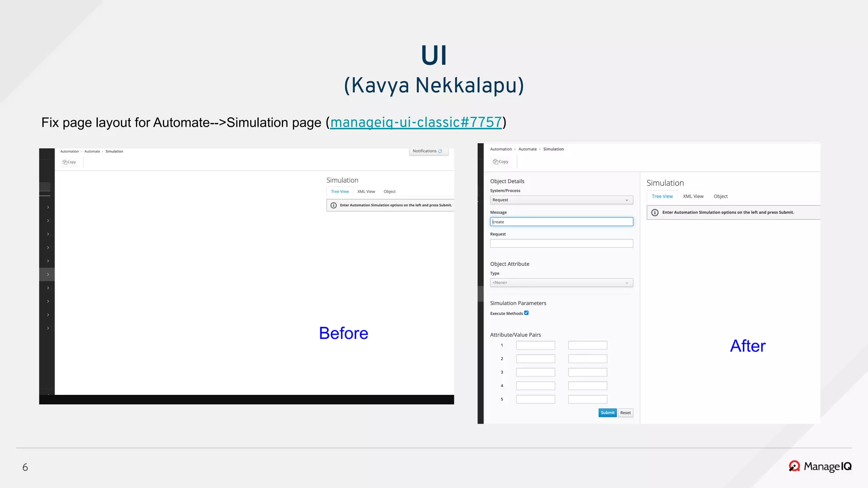The width and height of the screenshot is (868, 488).
Task: Click slide number 6
Action: click(x=25, y=467)
